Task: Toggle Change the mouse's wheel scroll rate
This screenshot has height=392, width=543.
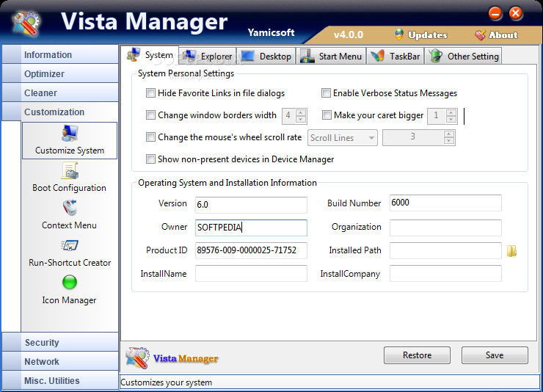Action: [150, 137]
